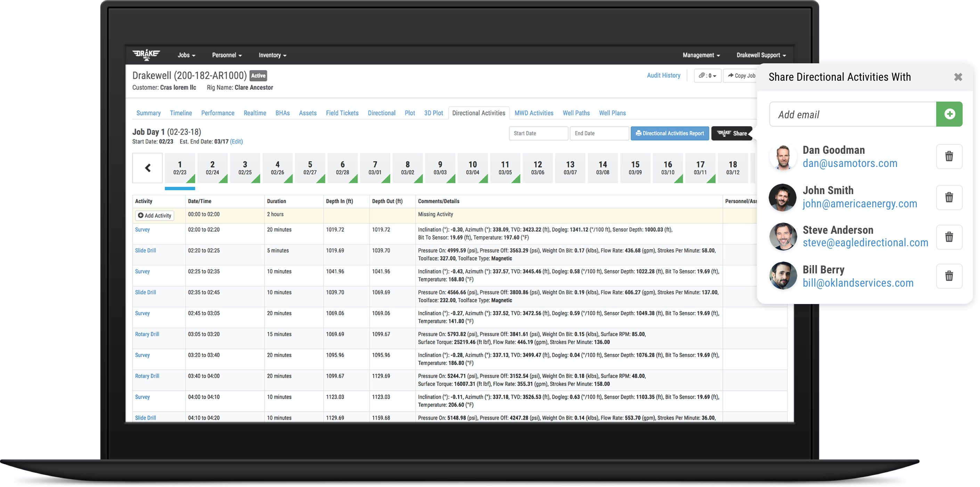Switch to the Performance tab

[218, 113]
